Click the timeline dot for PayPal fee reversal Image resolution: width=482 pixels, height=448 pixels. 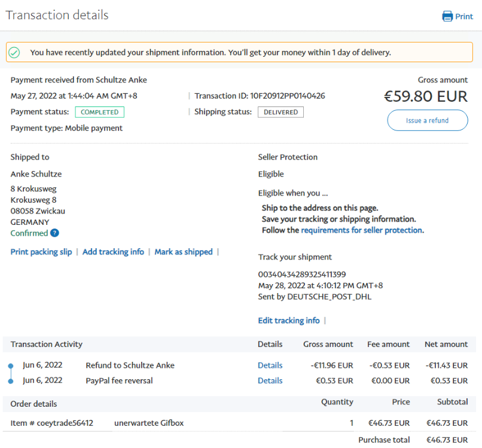pos(11,381)
